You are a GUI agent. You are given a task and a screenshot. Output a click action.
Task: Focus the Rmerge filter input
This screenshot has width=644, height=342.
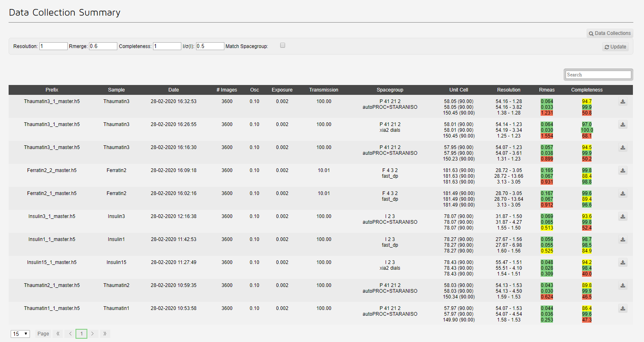click(x=103, y=46)
